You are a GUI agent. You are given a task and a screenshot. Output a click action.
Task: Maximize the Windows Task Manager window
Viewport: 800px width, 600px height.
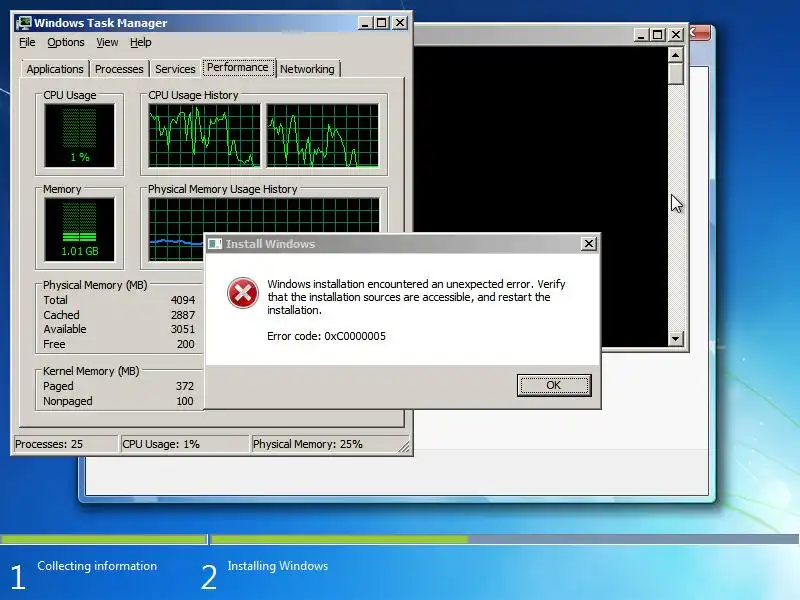pos(382,23)
